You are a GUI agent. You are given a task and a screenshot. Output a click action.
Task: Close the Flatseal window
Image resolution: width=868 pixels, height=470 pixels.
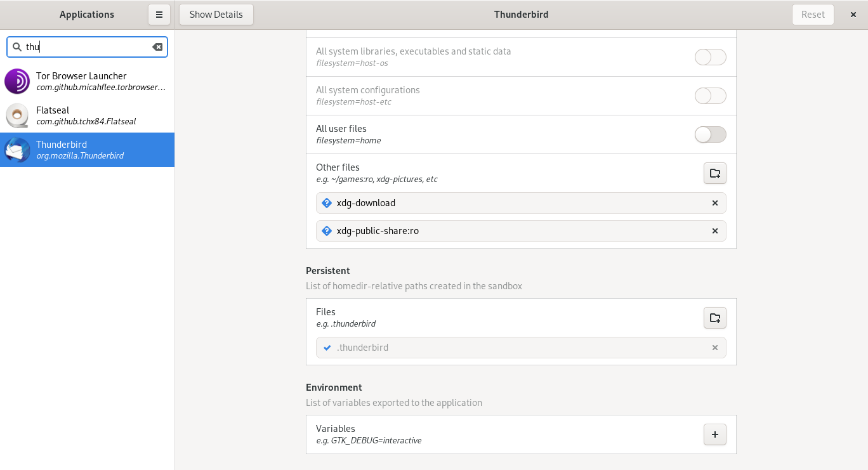[x=853, y=15]
